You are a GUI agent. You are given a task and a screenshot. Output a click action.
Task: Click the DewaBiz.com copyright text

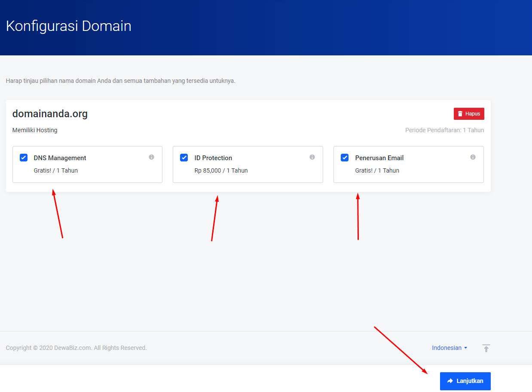tap(76, 348)
